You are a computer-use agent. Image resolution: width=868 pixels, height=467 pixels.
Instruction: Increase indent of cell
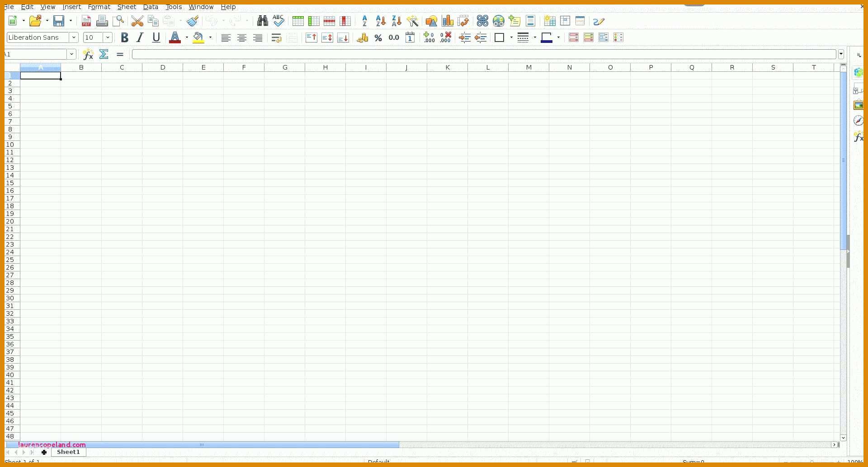coord(465,38)
